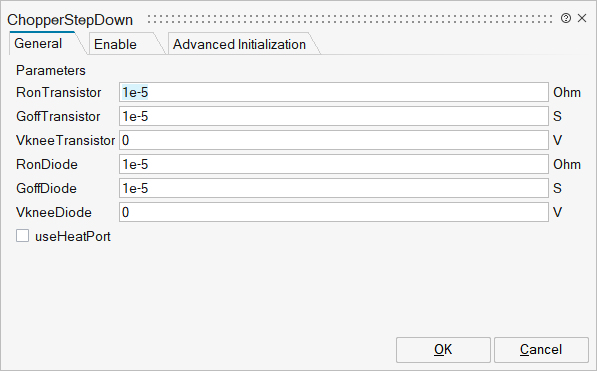
Task: Open the Enable tab
Action: 115,44
